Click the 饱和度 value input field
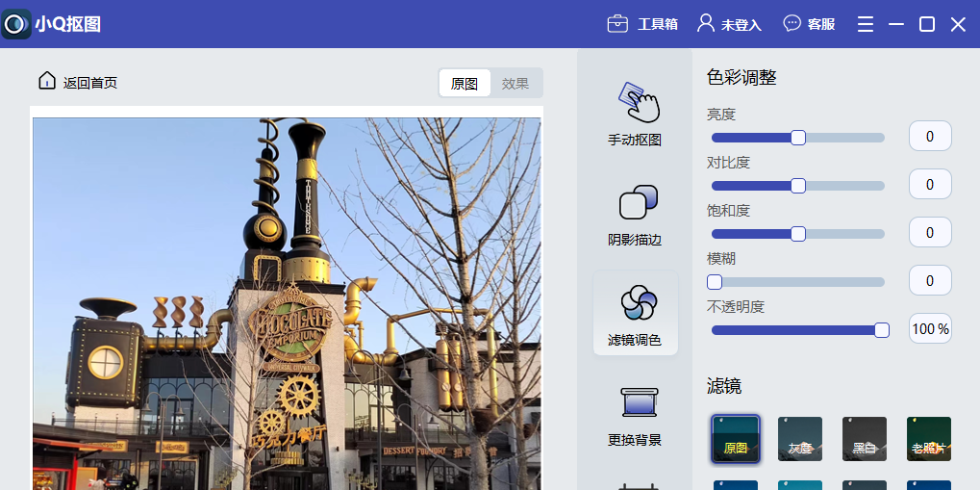This screenshot has width=980, height=490. tap(930, 232)
